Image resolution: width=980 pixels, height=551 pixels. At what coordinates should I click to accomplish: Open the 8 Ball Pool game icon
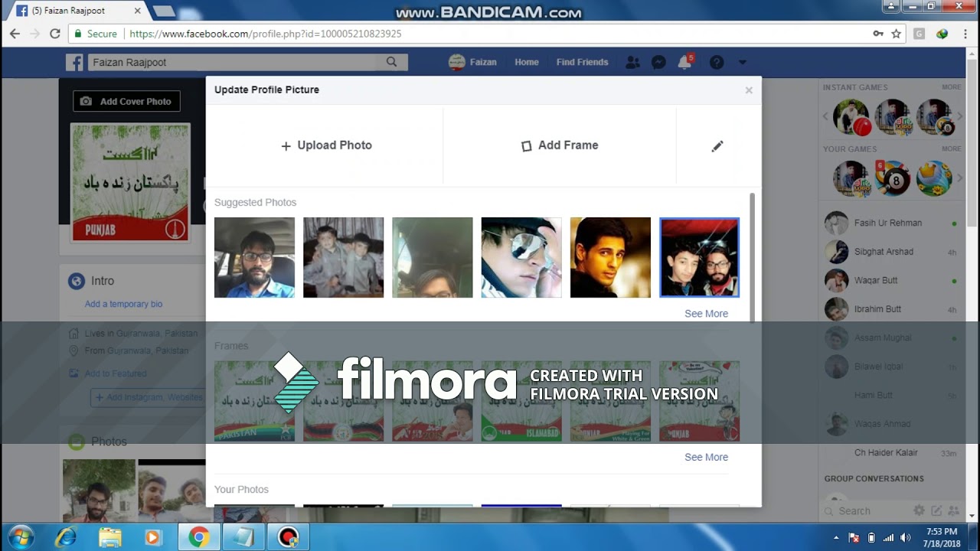893,179
